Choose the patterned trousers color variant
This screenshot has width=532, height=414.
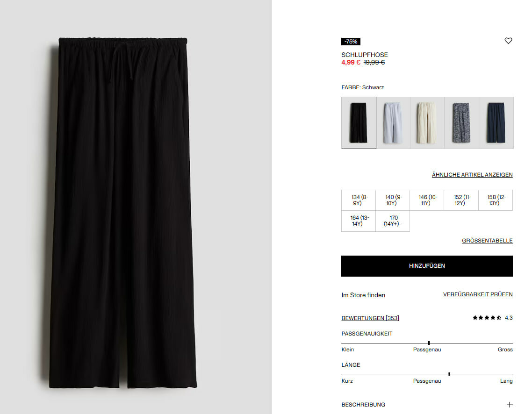pos(461,123)
